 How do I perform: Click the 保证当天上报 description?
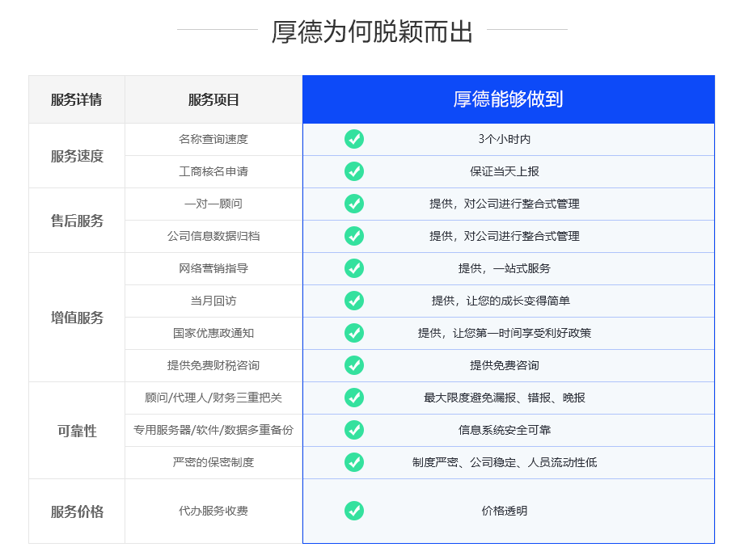pos(505,171)
